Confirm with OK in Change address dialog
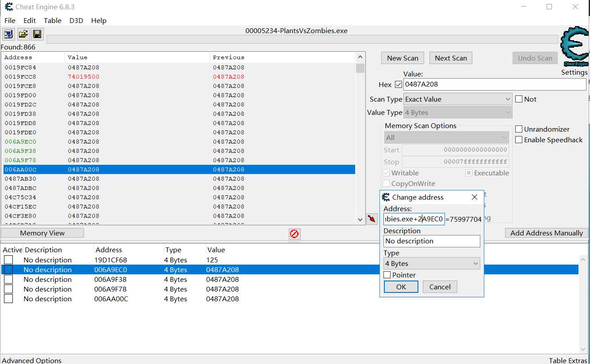Image resolution: width=590 pixels, height=364 pixels. click(401, 287)
